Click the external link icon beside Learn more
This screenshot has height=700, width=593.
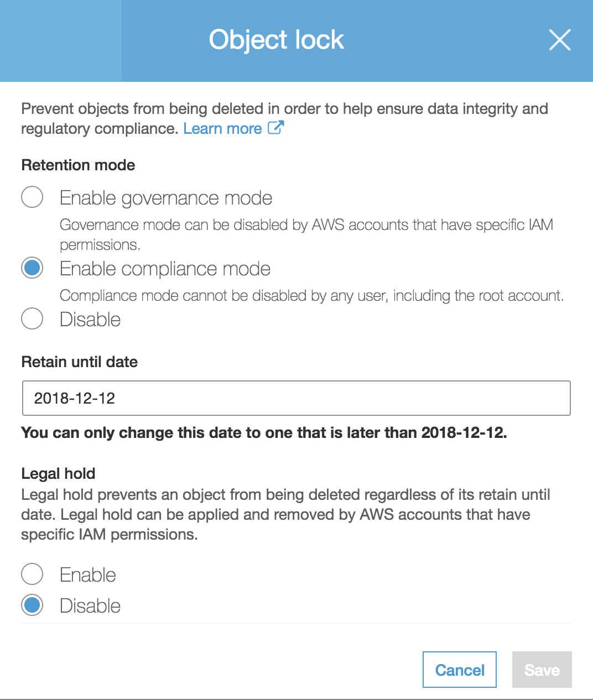tap(275, 128)
